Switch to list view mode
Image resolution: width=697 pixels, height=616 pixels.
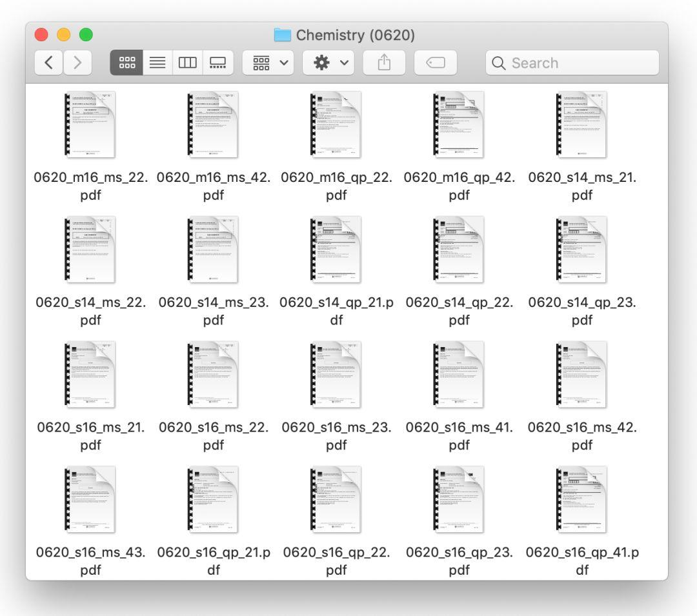click(x=157, y=63)
